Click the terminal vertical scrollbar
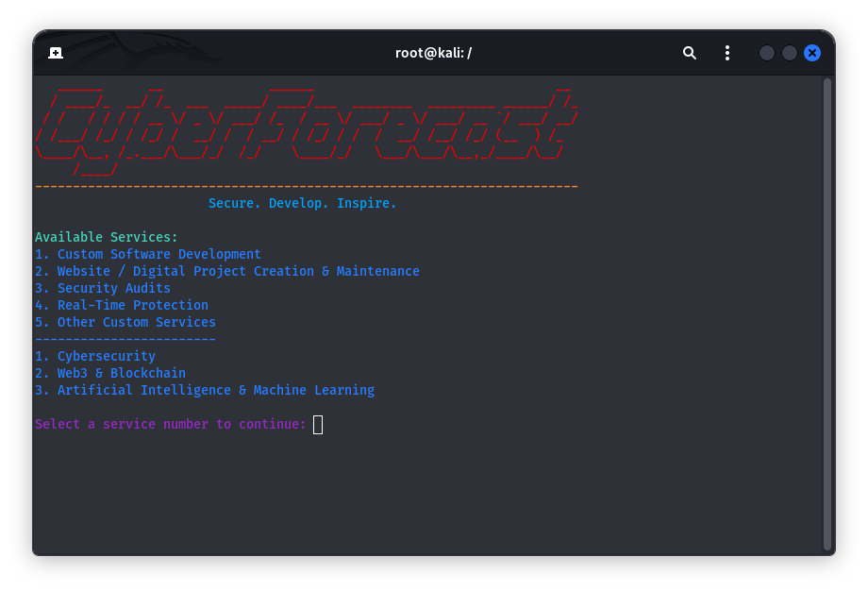 tap(827, 312)
